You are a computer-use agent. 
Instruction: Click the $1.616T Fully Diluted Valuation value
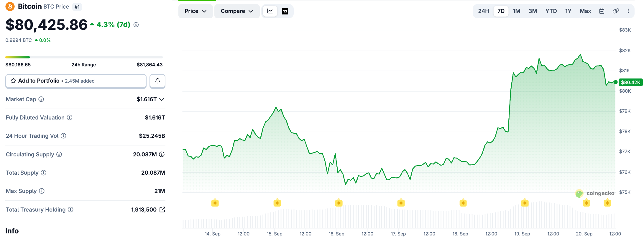click(155, 117)
